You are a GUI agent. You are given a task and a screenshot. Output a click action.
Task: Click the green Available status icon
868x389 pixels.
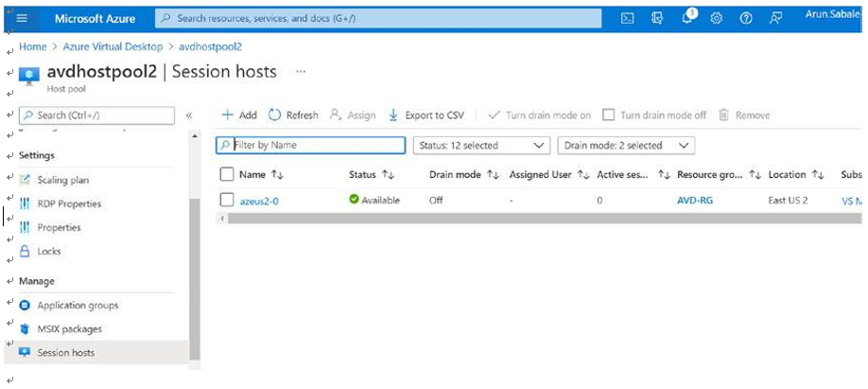click(355, 200)
